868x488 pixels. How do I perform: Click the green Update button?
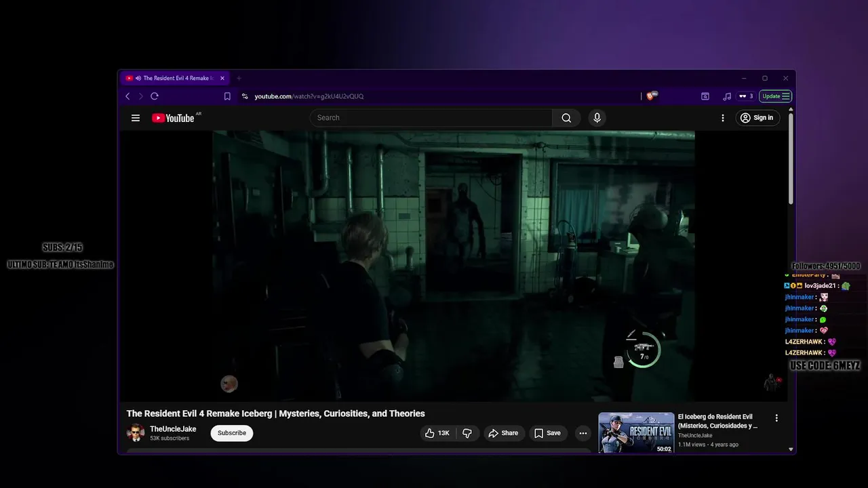[776, 96]
